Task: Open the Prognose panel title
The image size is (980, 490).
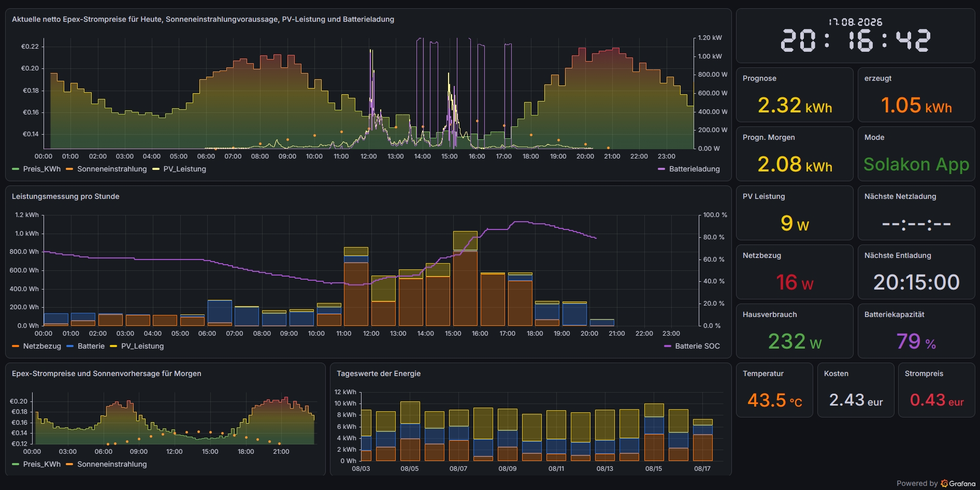Action: point(759,78)
